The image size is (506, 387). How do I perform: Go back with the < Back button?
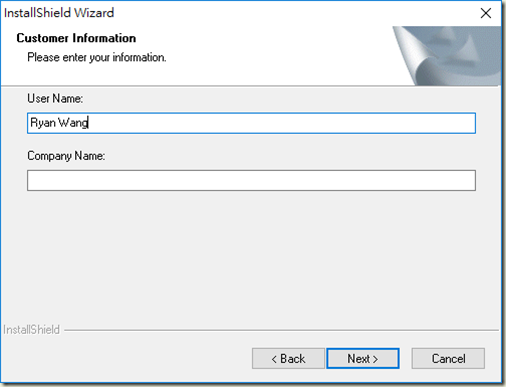[288, 358]
